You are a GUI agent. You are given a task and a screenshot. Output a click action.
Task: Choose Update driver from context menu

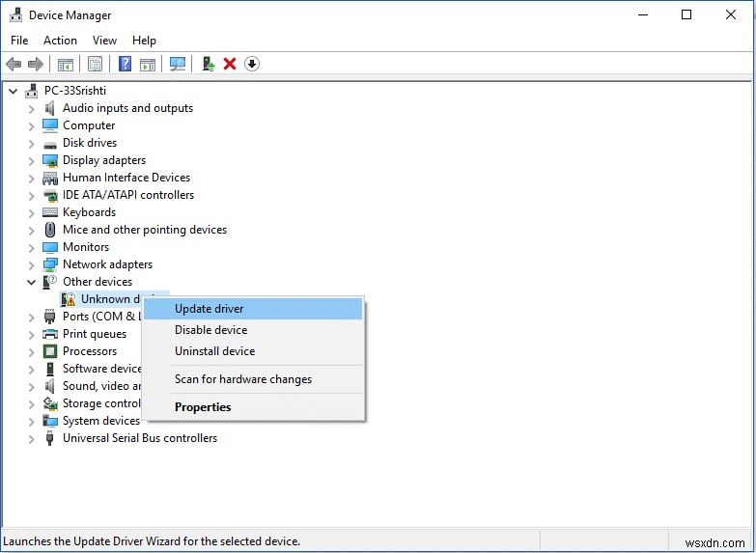(x=253, y=309)
